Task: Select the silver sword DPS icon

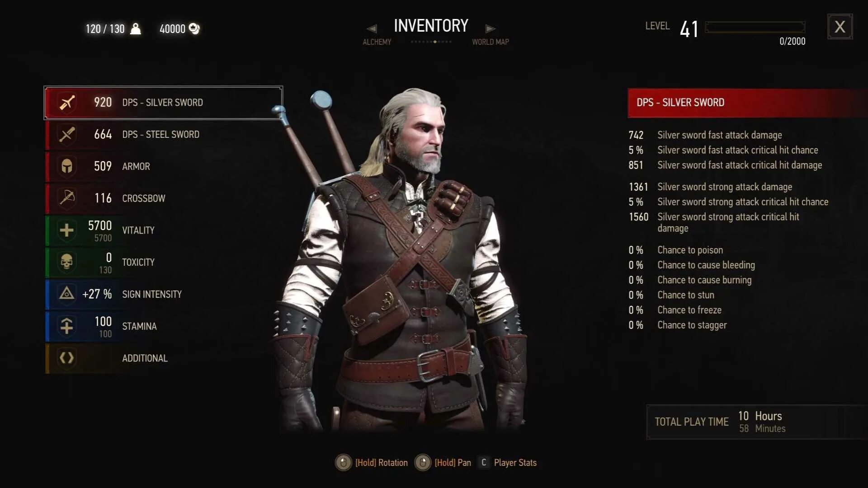Action: [67, 103]
